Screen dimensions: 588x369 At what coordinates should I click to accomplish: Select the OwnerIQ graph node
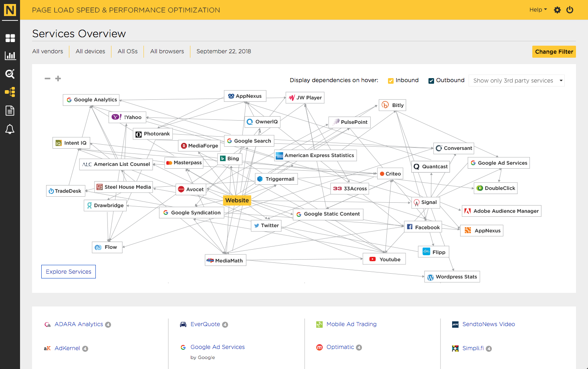point(263,122)
